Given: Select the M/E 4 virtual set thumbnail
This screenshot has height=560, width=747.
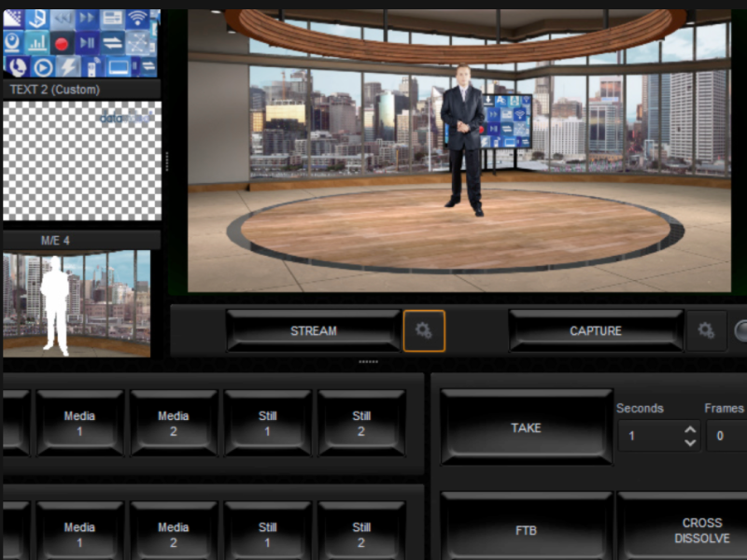Looking at the screenshot, I should pyautogui.click(x=77, y=303).
